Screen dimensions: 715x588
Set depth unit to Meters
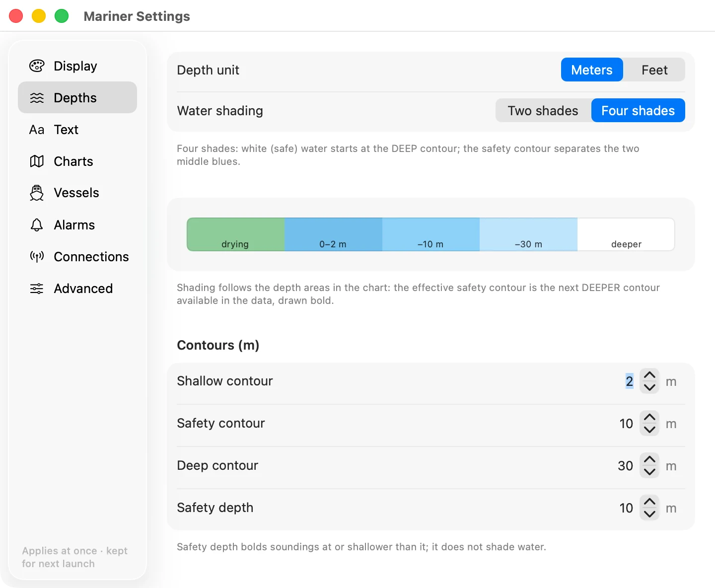point(592,70)
